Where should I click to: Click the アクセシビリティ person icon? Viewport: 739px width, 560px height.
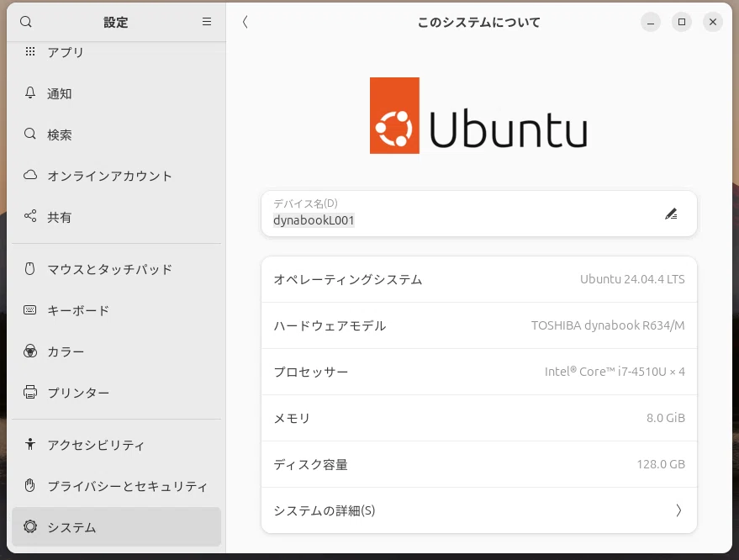pos(30,444)
